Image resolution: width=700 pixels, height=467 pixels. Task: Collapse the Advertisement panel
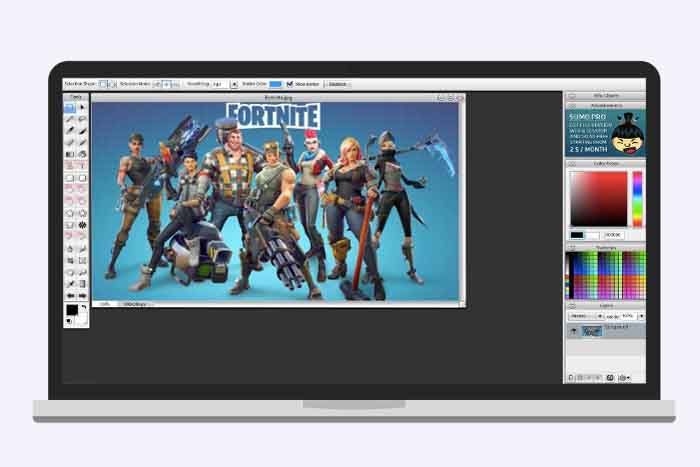572,106
